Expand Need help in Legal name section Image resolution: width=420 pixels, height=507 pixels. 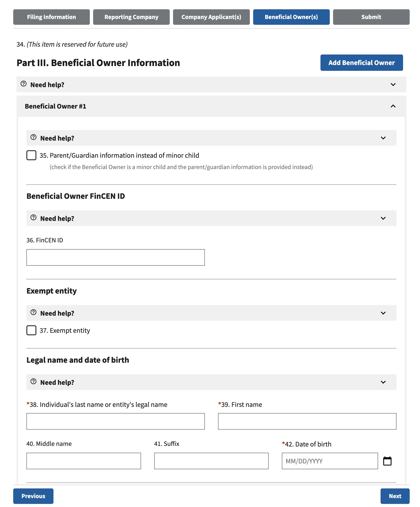pos(383,382)
